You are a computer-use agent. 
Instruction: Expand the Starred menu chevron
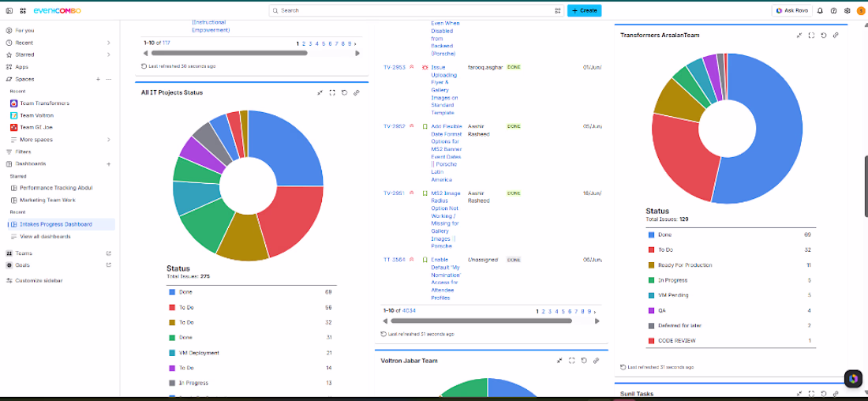tap(109, 54)
